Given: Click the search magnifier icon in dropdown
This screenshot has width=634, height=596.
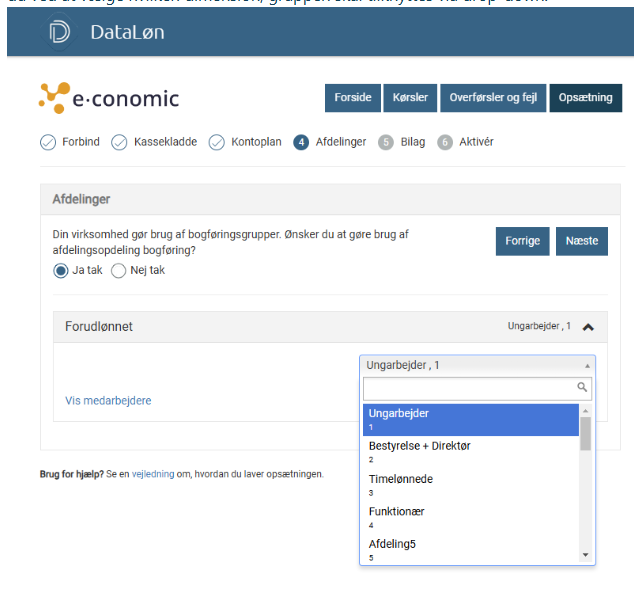Looking at the screenshot, I should (x=582, y=387).
